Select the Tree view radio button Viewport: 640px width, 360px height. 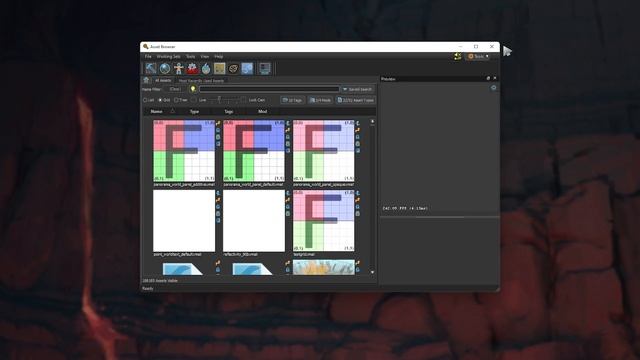(x=176, y=100)
